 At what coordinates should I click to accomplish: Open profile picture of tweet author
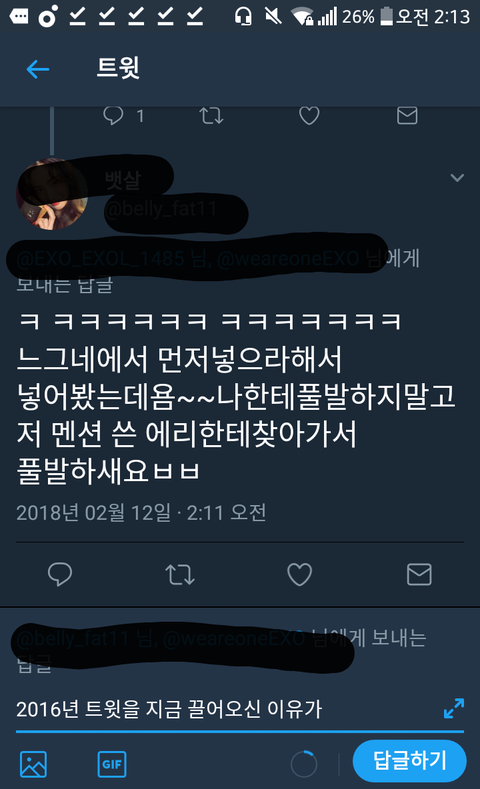[51, 194]
